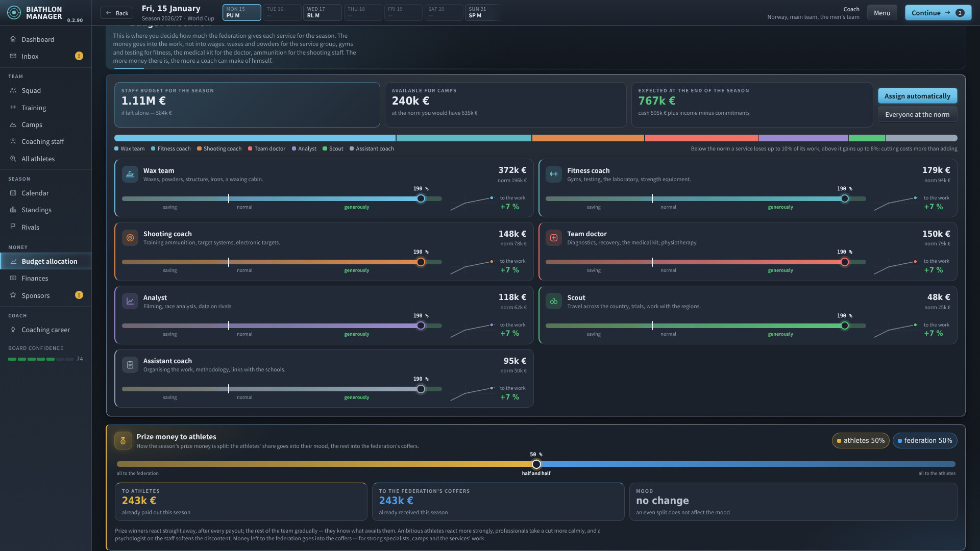Image resolution: width=980 pixels, height=551 pixels.
Task: Click the Biathlon Manager logo icon
Action: click(14, 12)
